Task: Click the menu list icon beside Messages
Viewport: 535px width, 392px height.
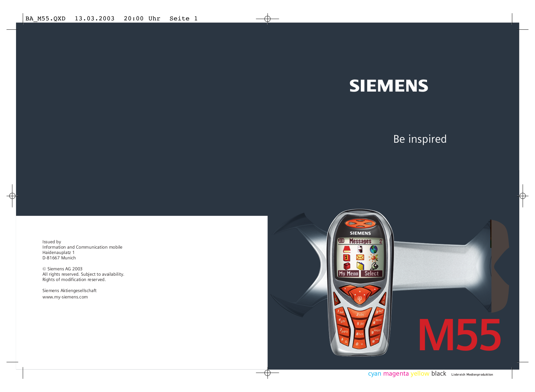Action: (341, 241)
